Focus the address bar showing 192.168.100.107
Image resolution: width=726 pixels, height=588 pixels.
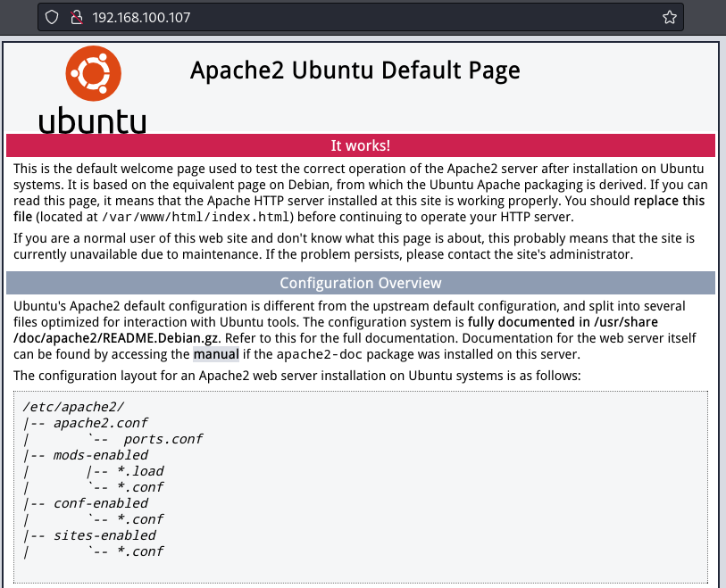(x=357, y=17)
